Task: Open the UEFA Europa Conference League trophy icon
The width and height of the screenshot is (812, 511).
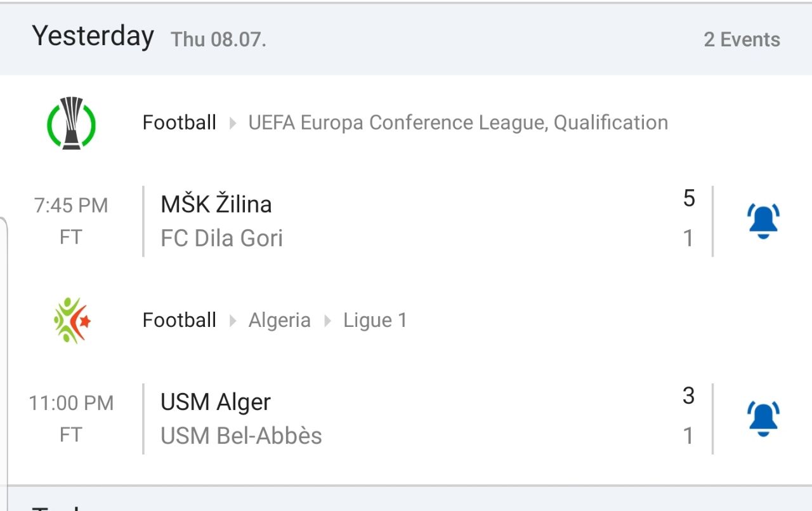Action: pos(72,123)
